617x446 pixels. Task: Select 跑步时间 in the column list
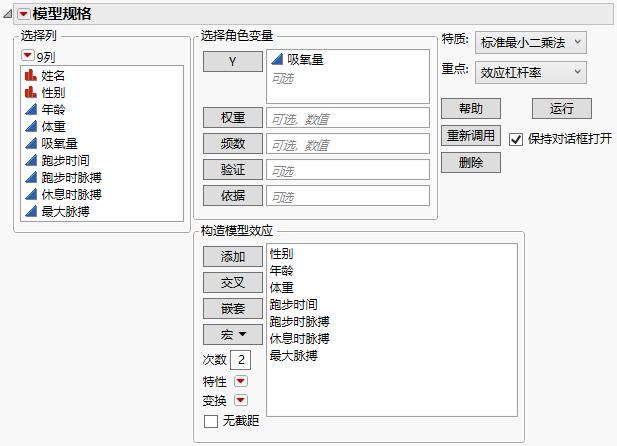coord(65,160)
